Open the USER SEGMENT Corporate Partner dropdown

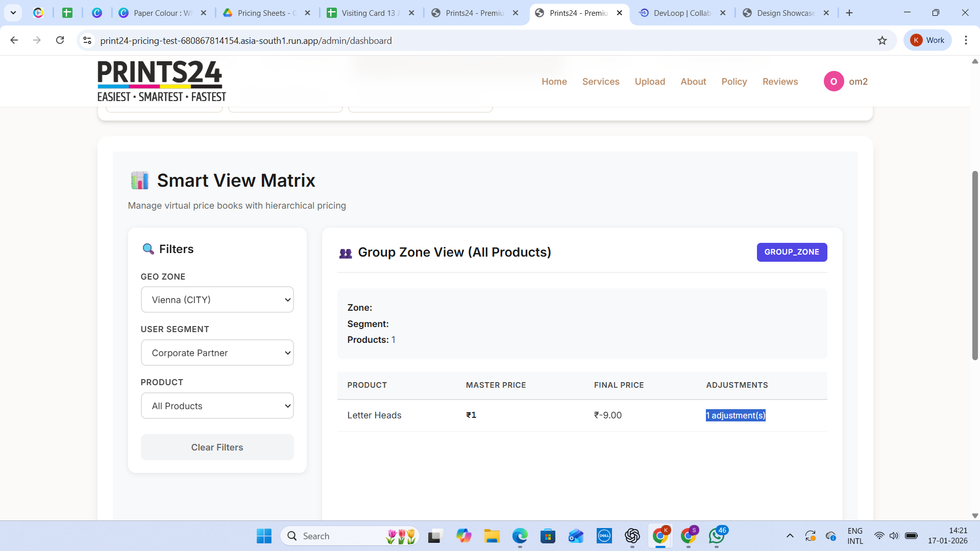click(217, 353)
